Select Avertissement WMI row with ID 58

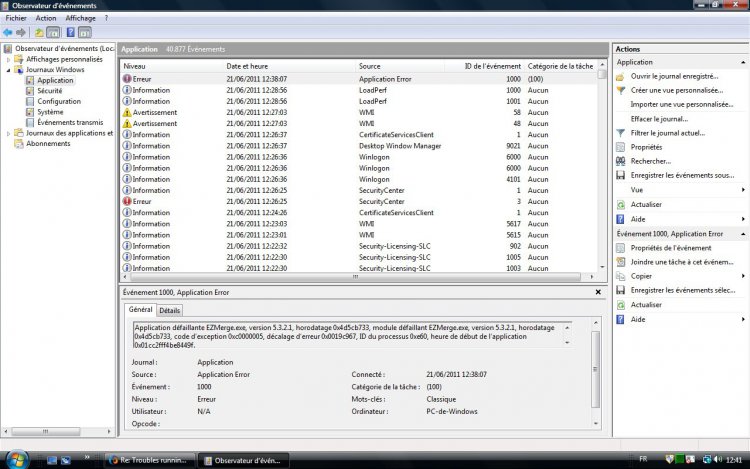pyautogui.click(x=359, y=112)
